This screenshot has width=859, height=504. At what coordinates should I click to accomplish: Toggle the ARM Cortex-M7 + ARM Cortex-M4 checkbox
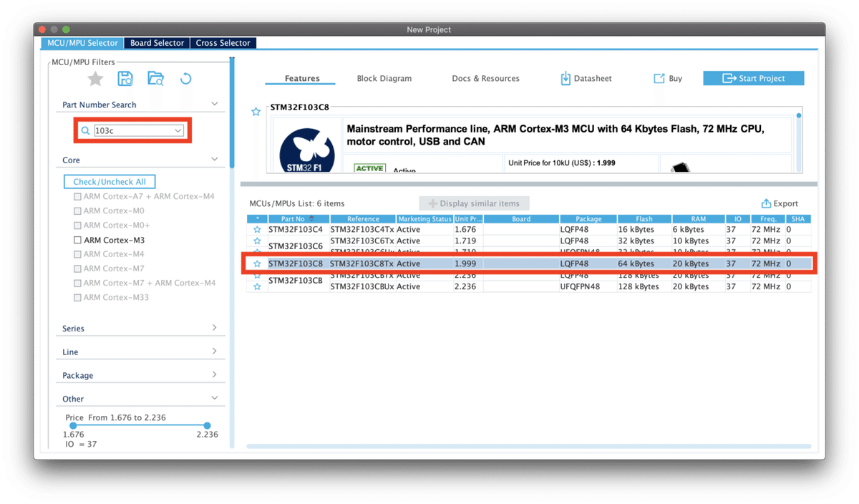[x=77, y=283]
